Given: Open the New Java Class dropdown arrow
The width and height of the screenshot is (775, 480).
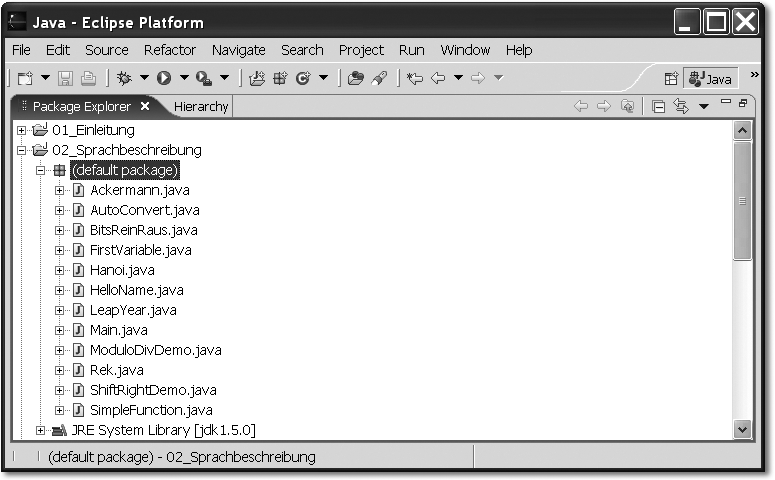Looking at the screenshot, I should pyautogui.click(x=324, y=78).
